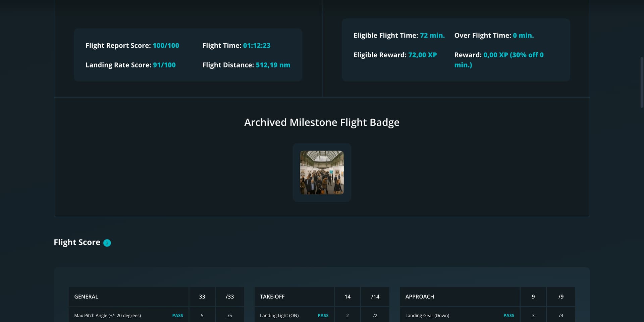Image resolution: width=644 pixels, height=322 pixels.
Task: Select the Eligible Reward 72,00 XP value
Action: (422, 55)
